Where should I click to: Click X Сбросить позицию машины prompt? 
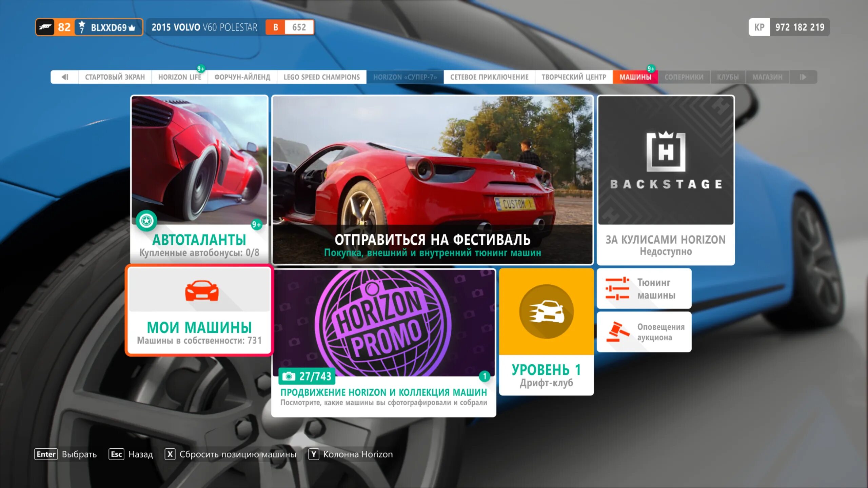click(230, 454)
